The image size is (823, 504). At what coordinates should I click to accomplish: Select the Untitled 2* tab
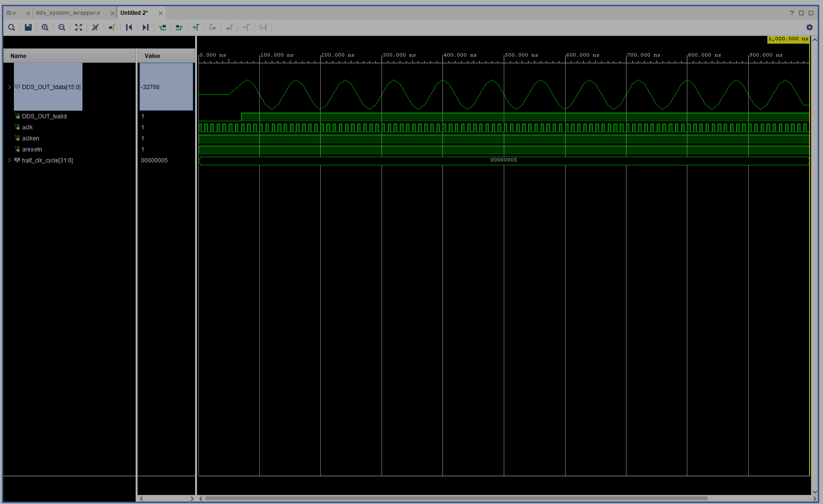pyautogui.click(x=134, y=13)
